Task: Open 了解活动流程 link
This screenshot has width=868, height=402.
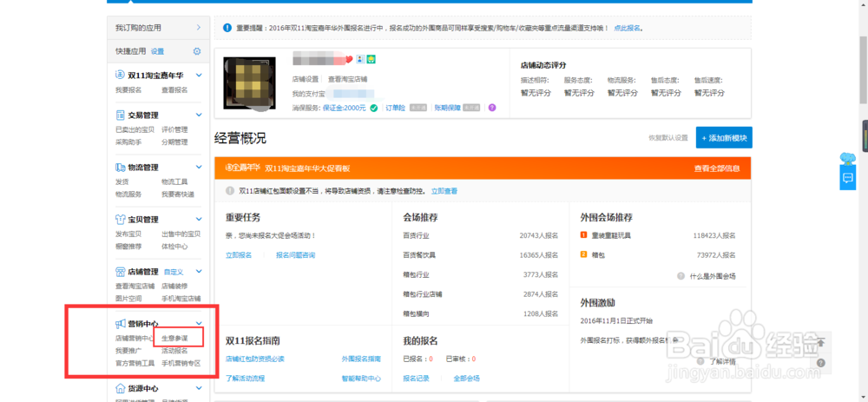Action: click(x=246, y=379)
